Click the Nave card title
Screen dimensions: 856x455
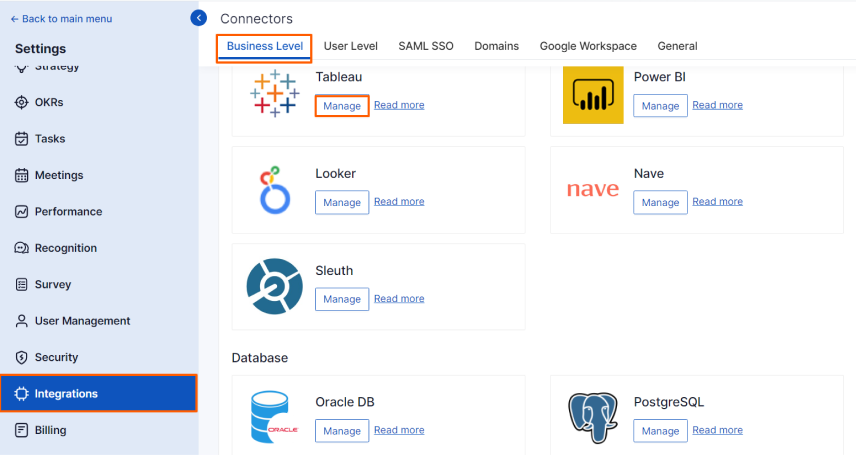(649, 174)
